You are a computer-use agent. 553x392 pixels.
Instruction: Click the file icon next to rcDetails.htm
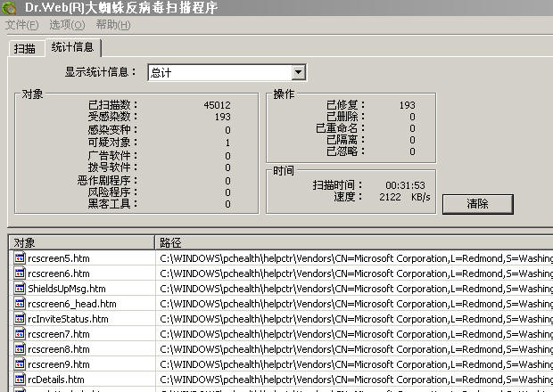click(20, 380)
